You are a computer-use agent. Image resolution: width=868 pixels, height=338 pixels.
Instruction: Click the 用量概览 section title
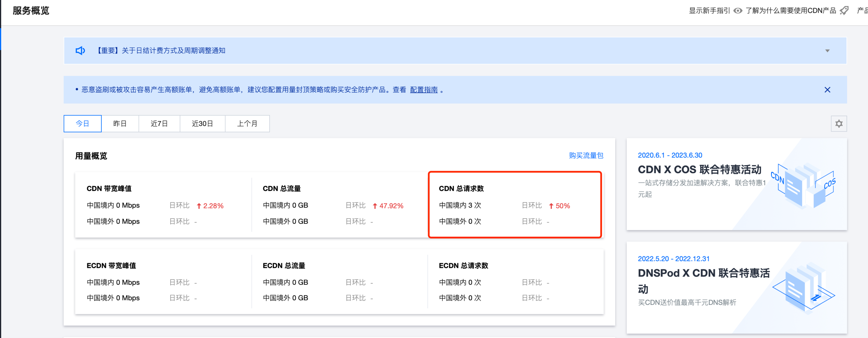(x=91, y=156)
